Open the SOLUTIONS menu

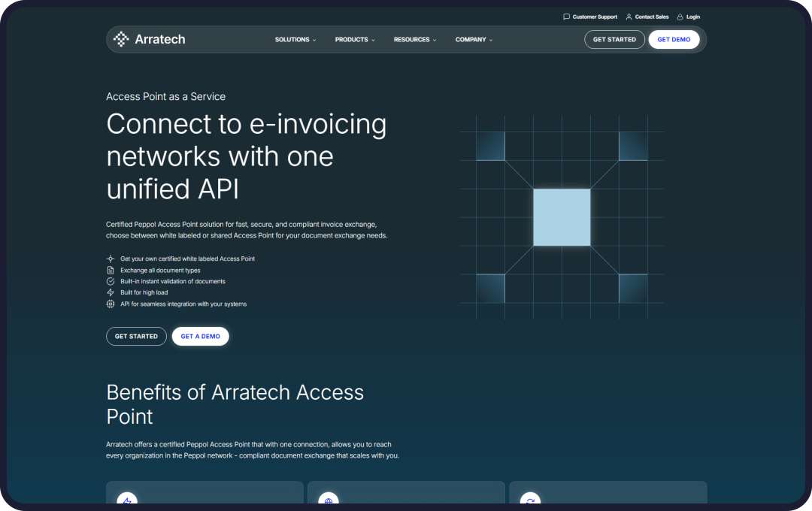(x=295, y=40)
